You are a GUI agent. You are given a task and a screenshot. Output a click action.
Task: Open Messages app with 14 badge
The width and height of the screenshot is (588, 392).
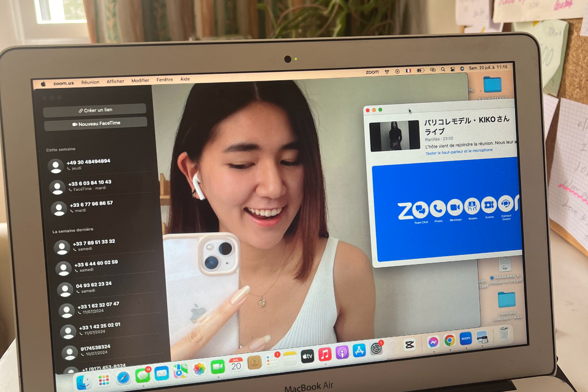pyautogui.click(x=143, y=375)
